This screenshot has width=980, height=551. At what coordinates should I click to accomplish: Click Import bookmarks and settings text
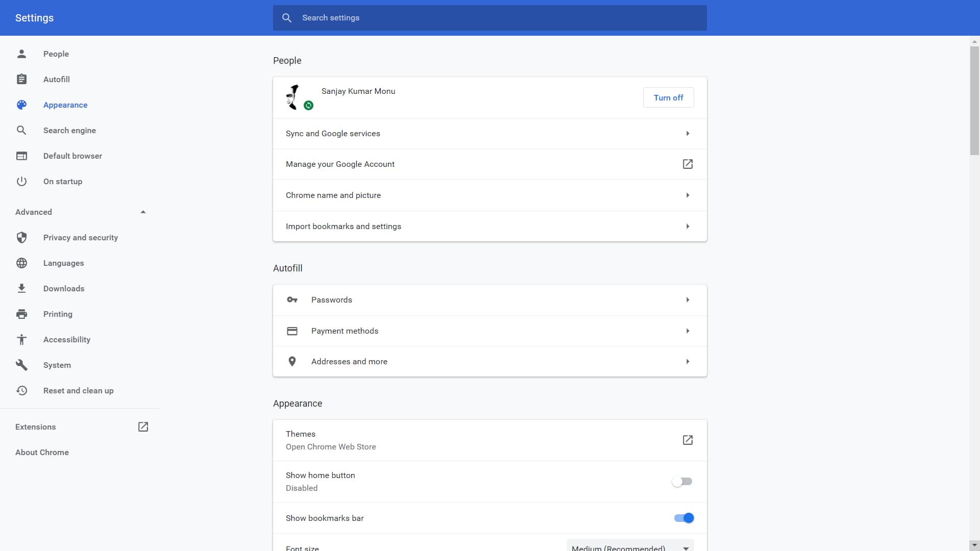[344, 226]
